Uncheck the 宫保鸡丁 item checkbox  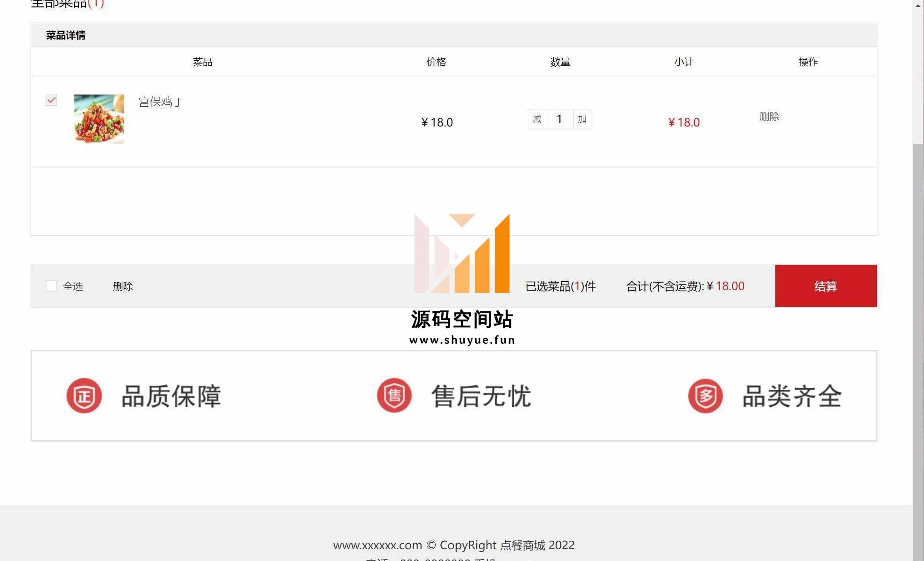point(51,100)
